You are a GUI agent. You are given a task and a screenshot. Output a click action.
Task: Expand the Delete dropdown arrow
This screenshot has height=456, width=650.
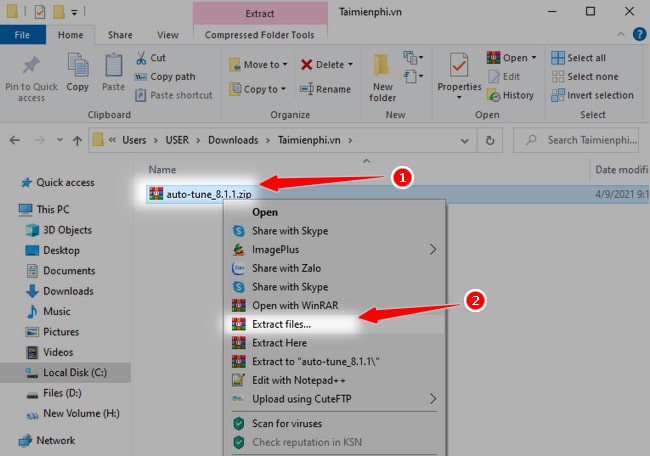click(x=351, y=65)
